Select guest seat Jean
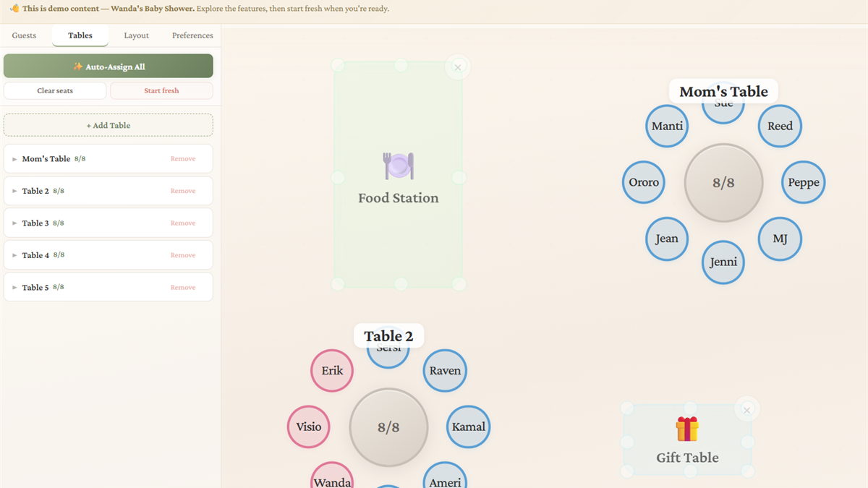Viewport: 868px width, 488px height. [667, 239]
